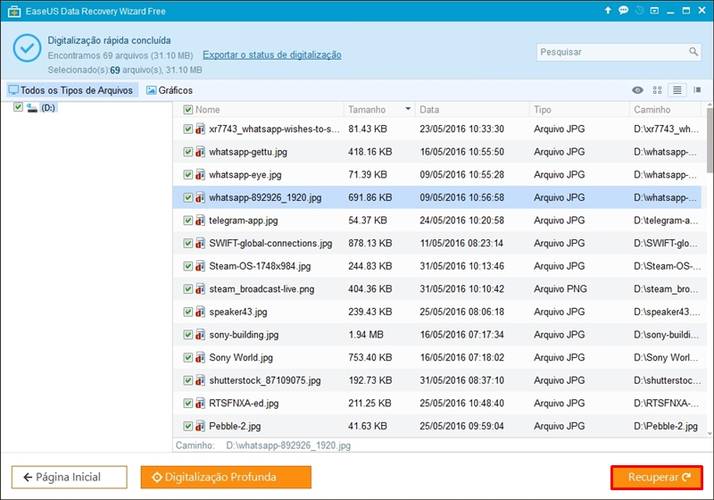Image resolution: width=714 pixels, height=500 pixels.
Task: Uncheck whatsapp-892926_1920.jpg checkbox
Action: [188, 197]
